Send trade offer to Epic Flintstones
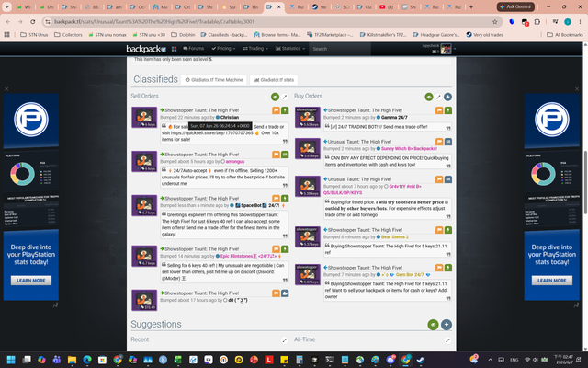 285,249
